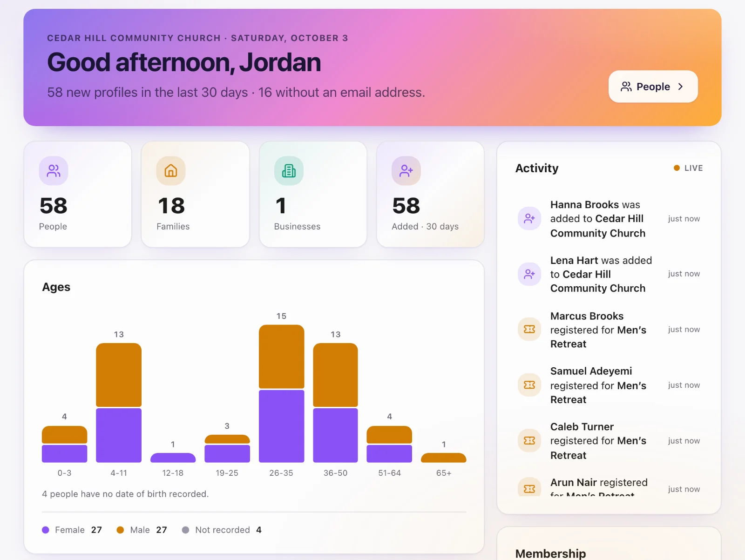Screen dimensions: 745x560
Task: Click the 65+ age bar
Action: pos(444,458)
